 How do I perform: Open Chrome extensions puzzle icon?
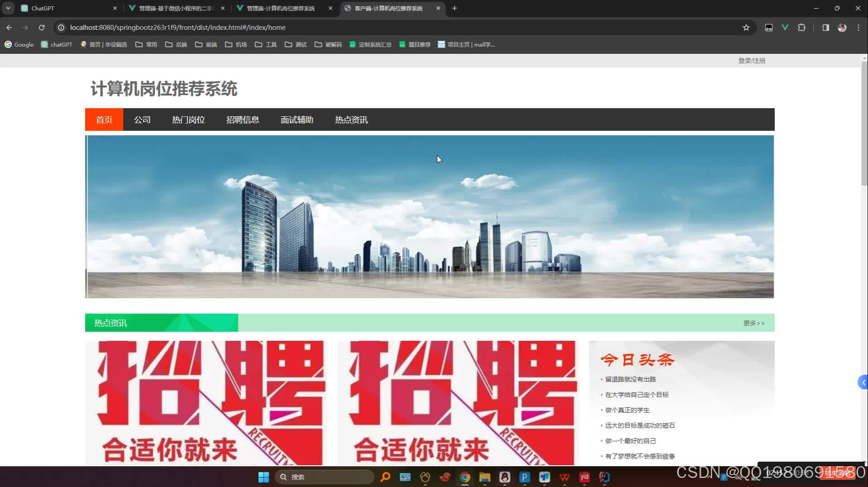point(802,28)
